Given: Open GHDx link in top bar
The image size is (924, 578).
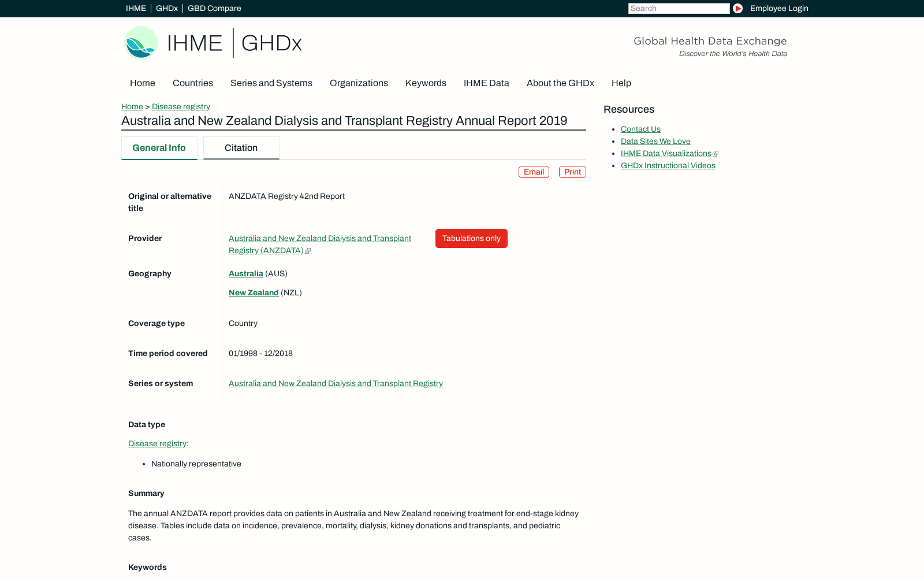Looking at the screenshot, I should [167, 8].
